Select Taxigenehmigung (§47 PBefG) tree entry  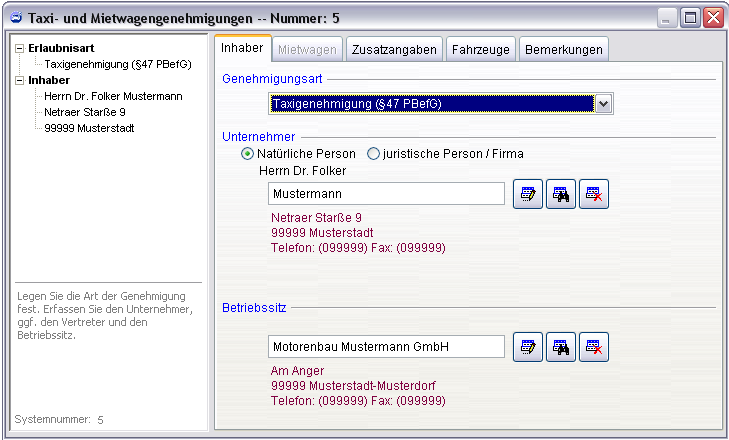117,64
